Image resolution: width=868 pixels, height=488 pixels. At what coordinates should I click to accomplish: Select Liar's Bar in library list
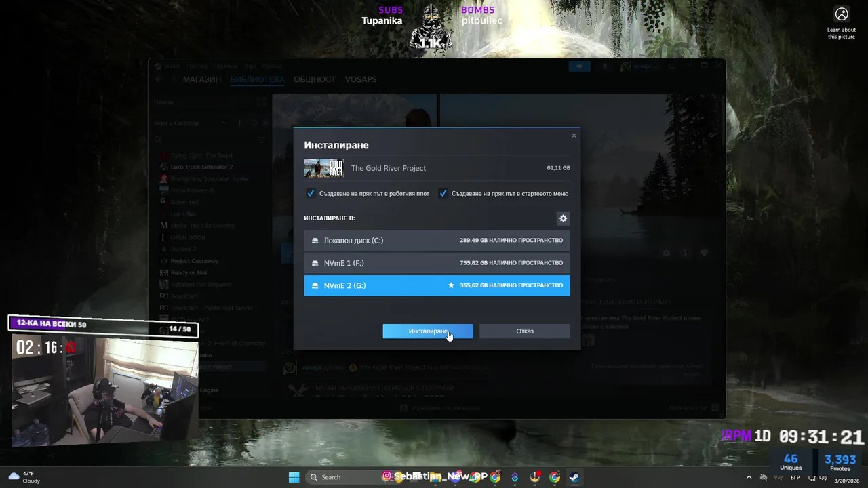tap(183, 213)
